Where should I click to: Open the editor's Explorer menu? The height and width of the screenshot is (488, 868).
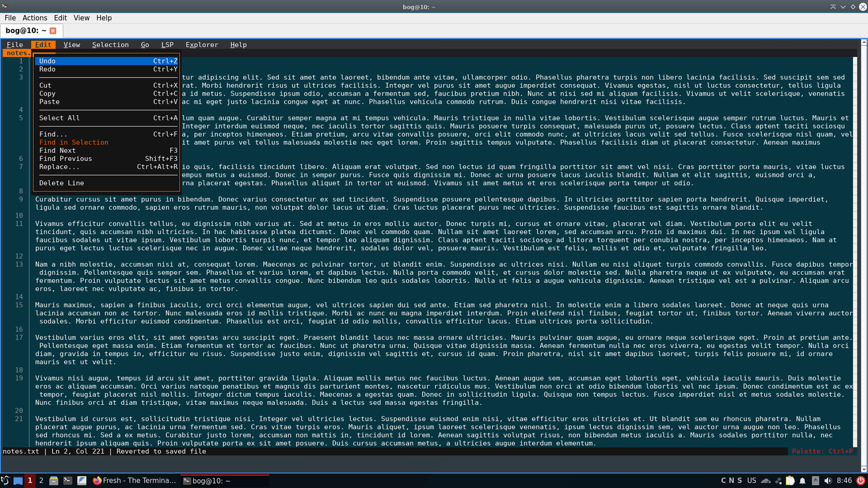click(202, 45)
